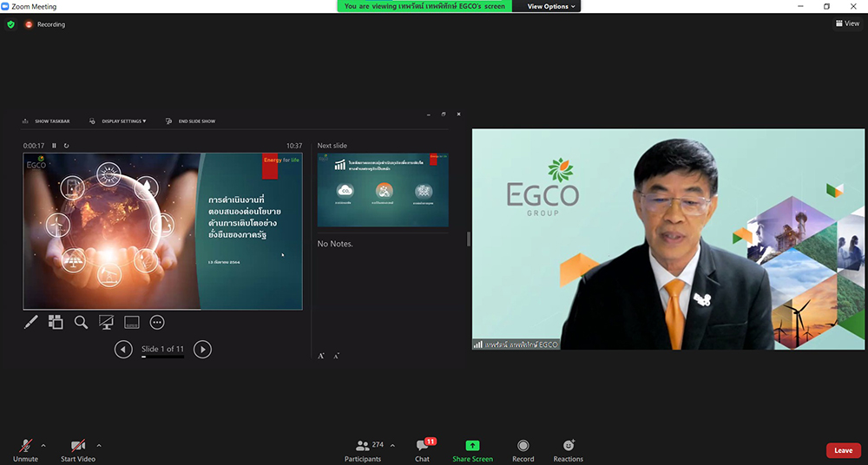The width and height of the screenshot is (868, 465).
Task: Restore the presenter view window
Action: tap(444, 114)
